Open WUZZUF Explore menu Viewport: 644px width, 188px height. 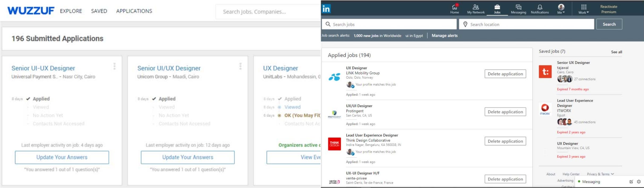(x=71, y=11)
